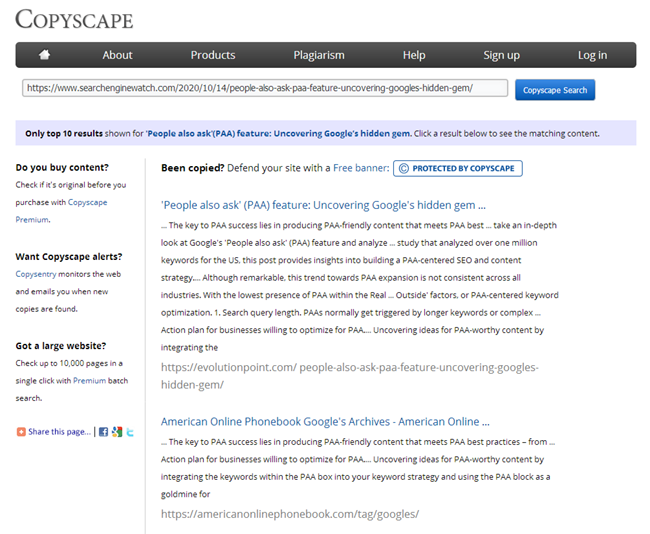Share page via Twitter bird icon
Viewport: 650px width, 534px height.
[130, 432]
